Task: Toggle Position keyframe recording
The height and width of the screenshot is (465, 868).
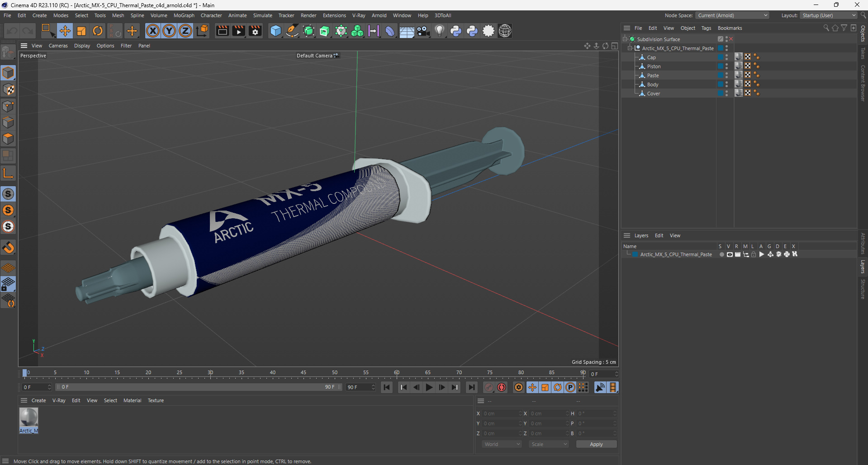Action: click(532, 387)
